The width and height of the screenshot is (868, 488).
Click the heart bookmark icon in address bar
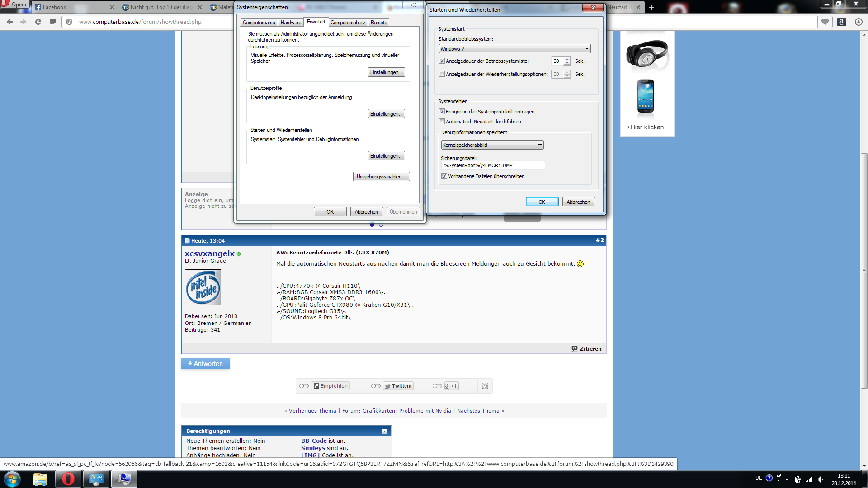(825, 22)
